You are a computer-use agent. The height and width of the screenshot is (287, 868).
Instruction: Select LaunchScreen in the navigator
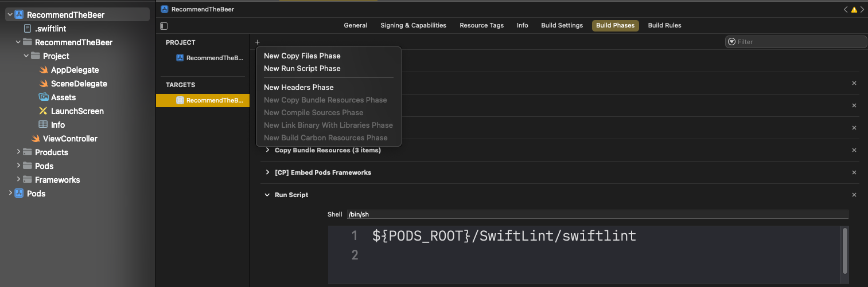tap(77, 111)
